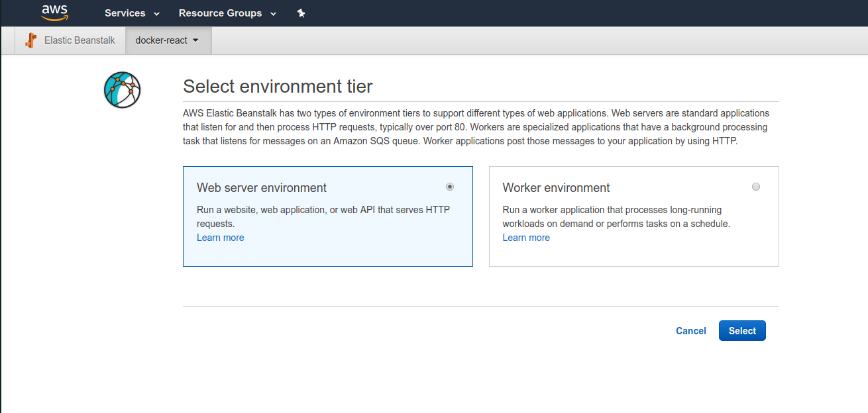868x413 pixels.
Task: Select the Worker environment radio button
Action: pyautogui.click(x=756, y=187)
